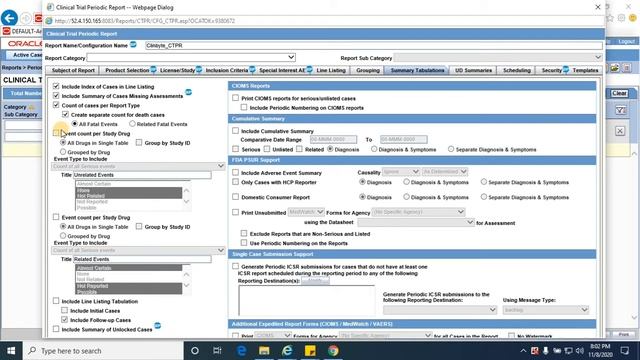Open browser favorites star icon
This screenshot has width=640, height=360.
click(610, 18)
